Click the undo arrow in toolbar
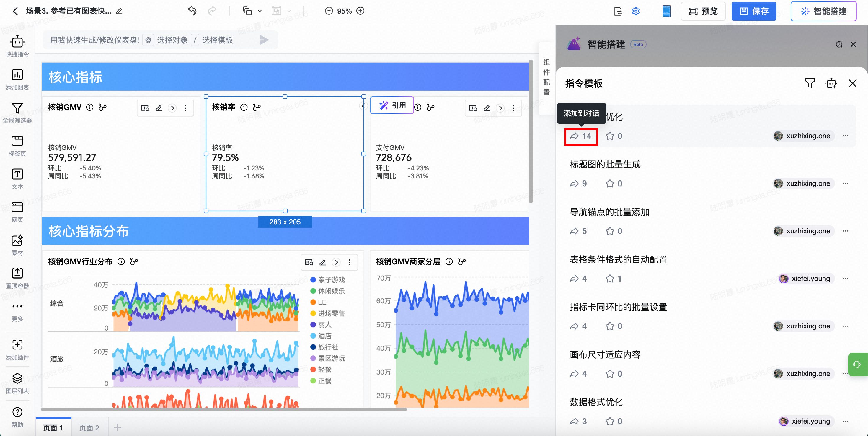Image resolution: width=868 pixels, height=436 pixels. [x=192, y=11]
